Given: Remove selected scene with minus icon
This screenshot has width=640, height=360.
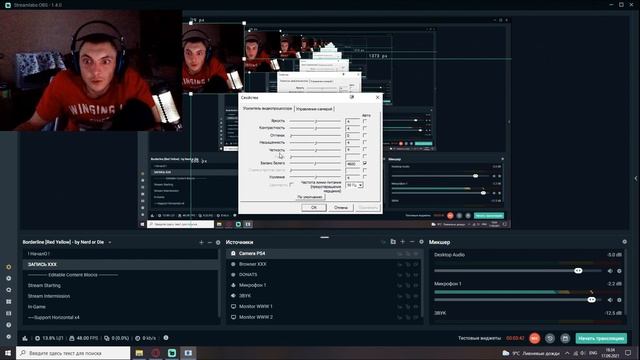Looking at the screenshot, I should click(x=210, y=242).
